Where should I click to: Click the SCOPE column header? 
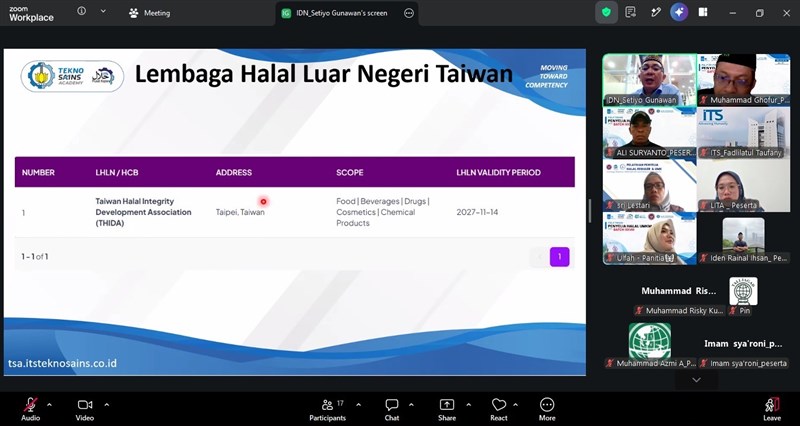pos(350,172)
